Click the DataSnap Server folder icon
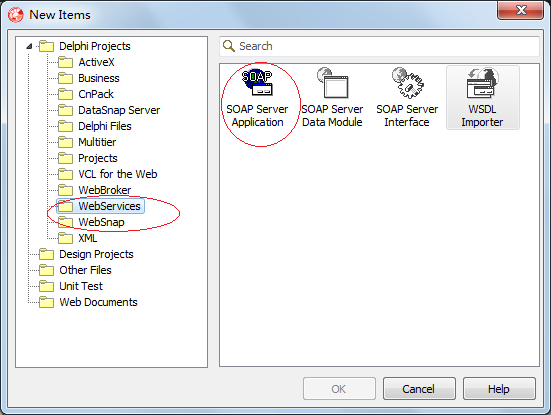 pos(65,110)
